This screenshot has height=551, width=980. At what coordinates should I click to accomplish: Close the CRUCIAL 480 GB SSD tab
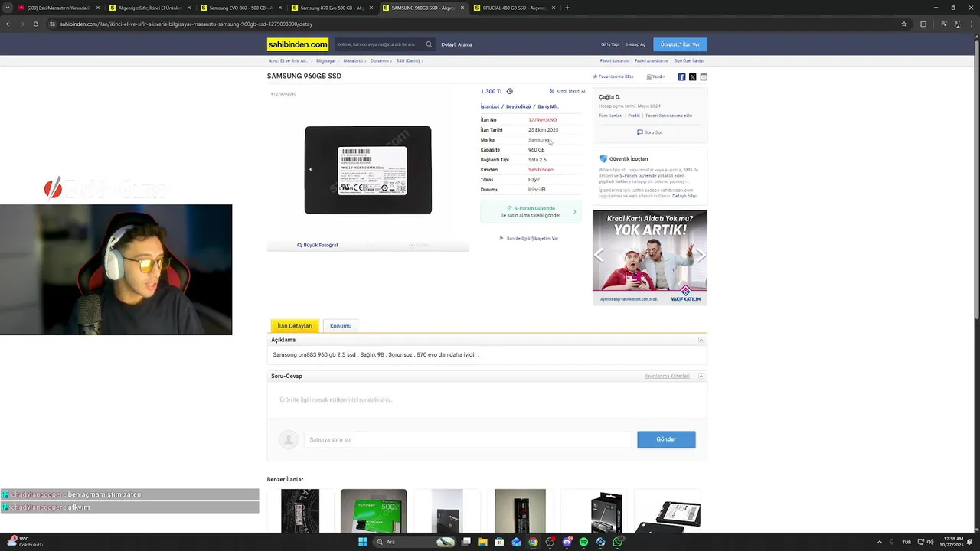point(554,8)
